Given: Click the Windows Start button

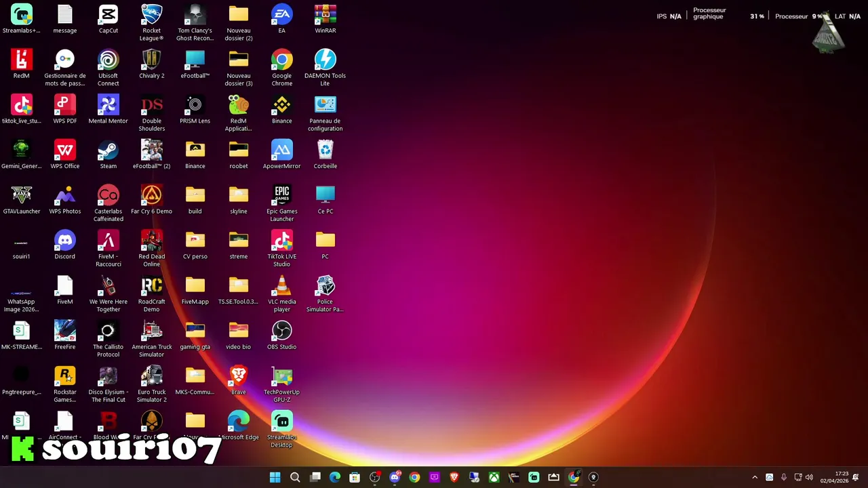Looking at the screenshot, I should 275,477.
